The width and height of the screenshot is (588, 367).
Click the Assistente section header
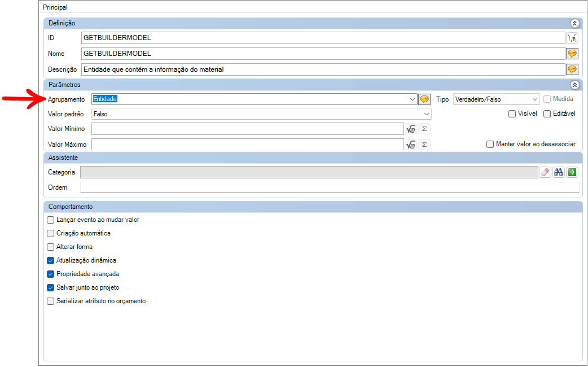pyautogui.click(x=313, y=158)
